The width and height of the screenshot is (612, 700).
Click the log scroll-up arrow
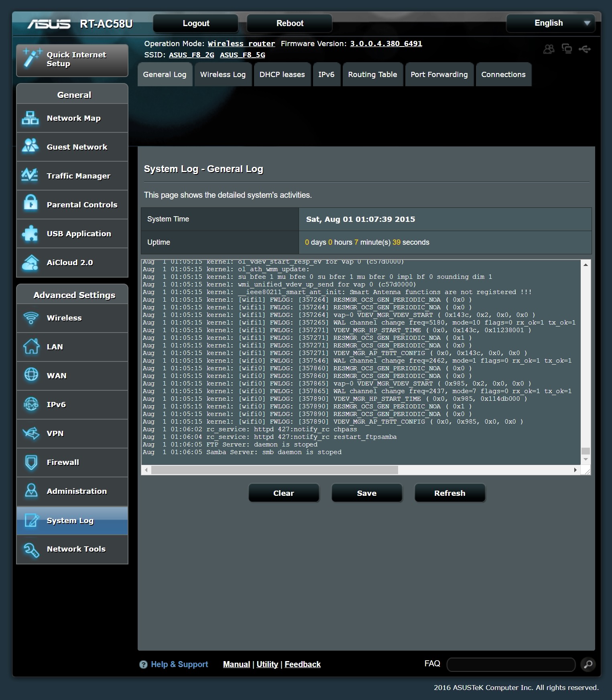pyautogui.click(x=586, y=265)
